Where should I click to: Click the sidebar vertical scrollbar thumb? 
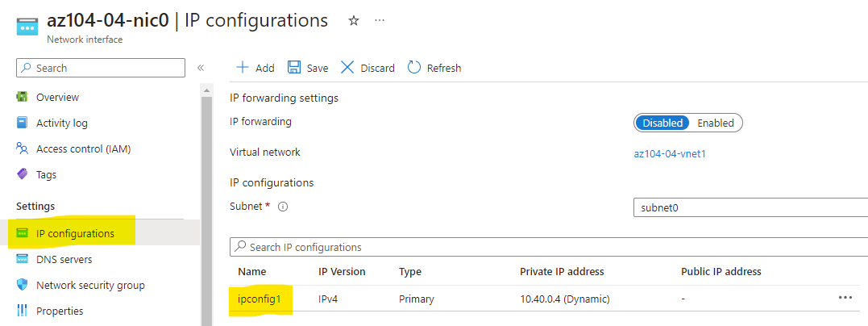point(206,211)
